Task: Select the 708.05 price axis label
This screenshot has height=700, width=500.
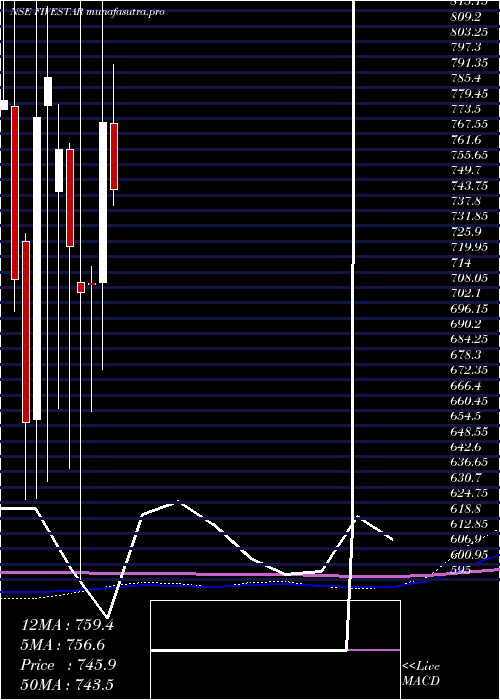Action: (468, 279)
